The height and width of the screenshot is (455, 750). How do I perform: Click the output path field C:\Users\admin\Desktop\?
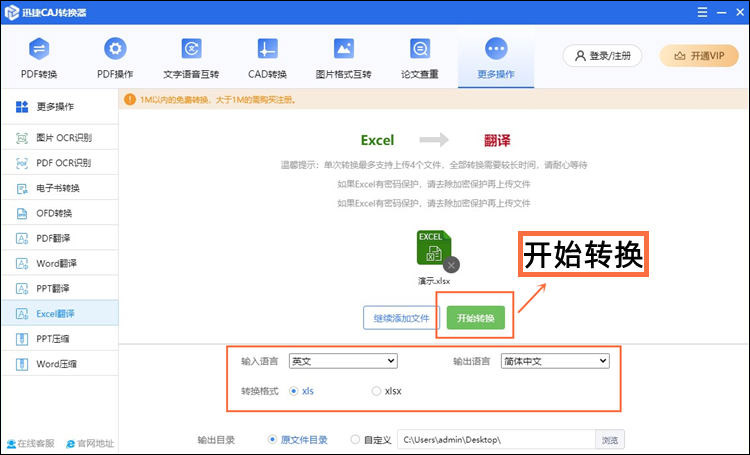(496, 440)
